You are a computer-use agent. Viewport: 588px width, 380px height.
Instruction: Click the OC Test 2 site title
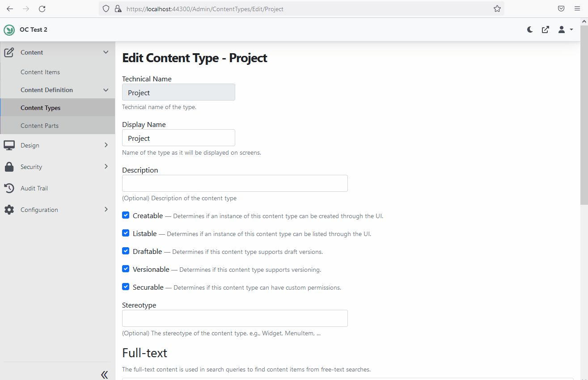(x=34, y=30)
